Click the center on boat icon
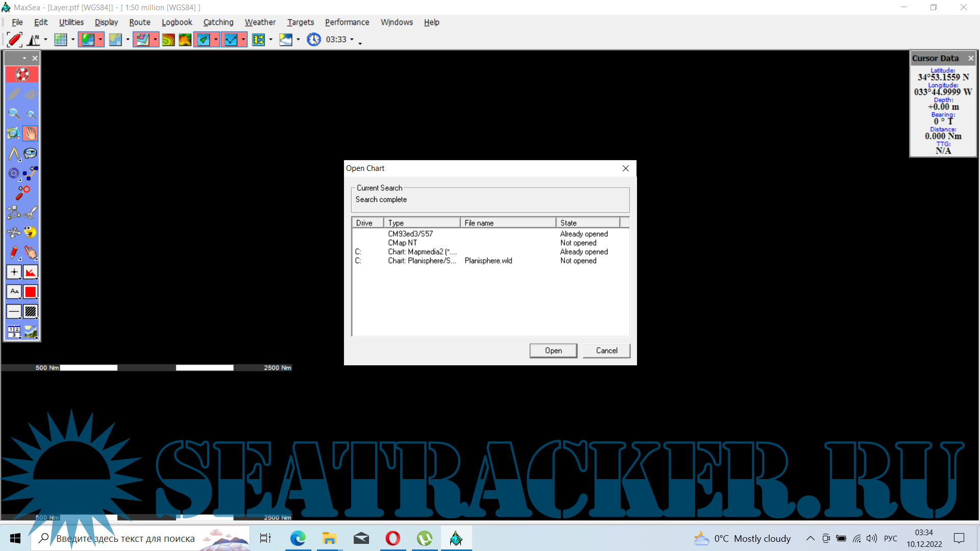 (14, 39)
